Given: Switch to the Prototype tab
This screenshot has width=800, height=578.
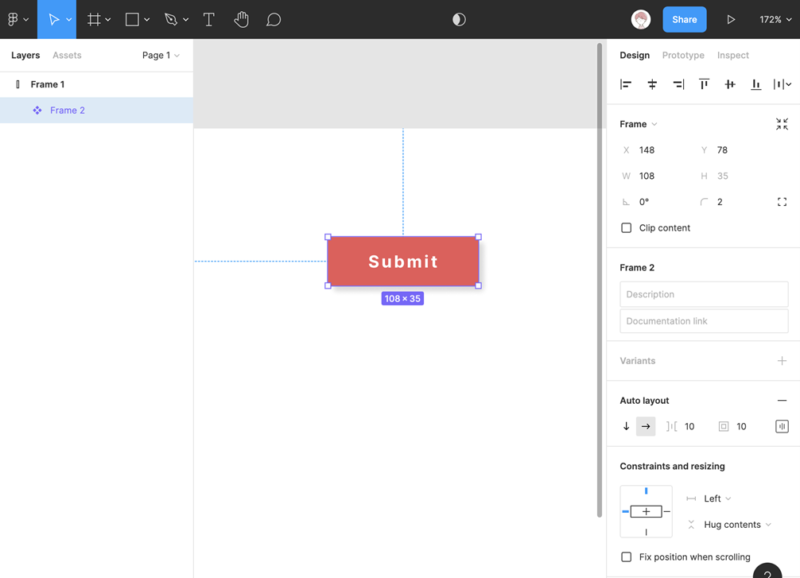Looking at the screenshot, I should pyautogui.click(x=683, y=55).
